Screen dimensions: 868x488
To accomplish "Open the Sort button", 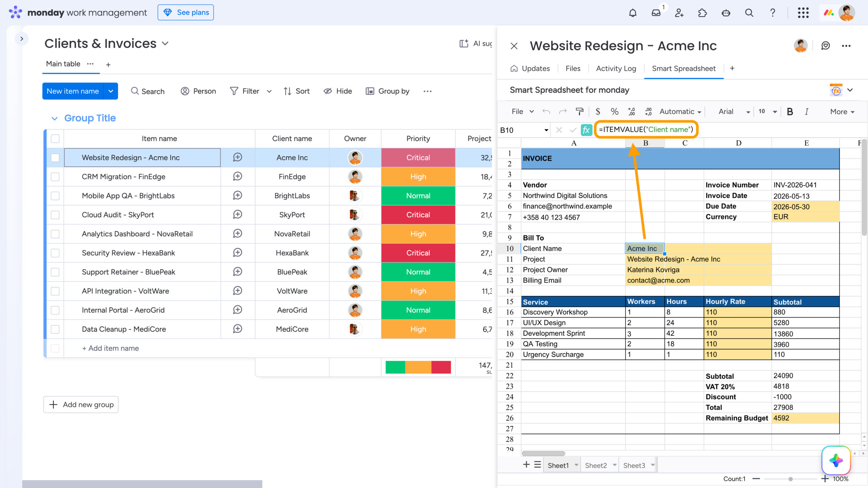I will [x=297, y=91].
